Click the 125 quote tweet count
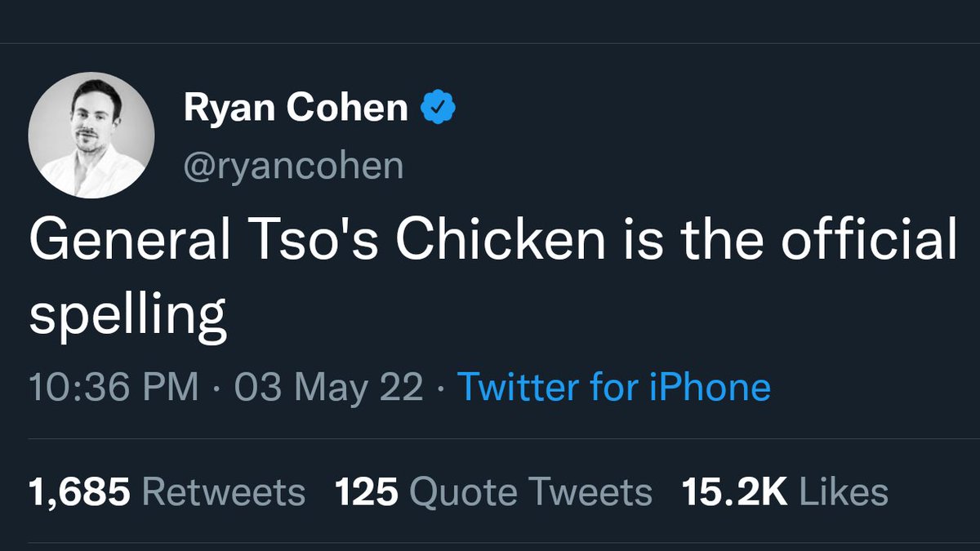This screenshot has width=980, height=551. [x=367, y=491]
